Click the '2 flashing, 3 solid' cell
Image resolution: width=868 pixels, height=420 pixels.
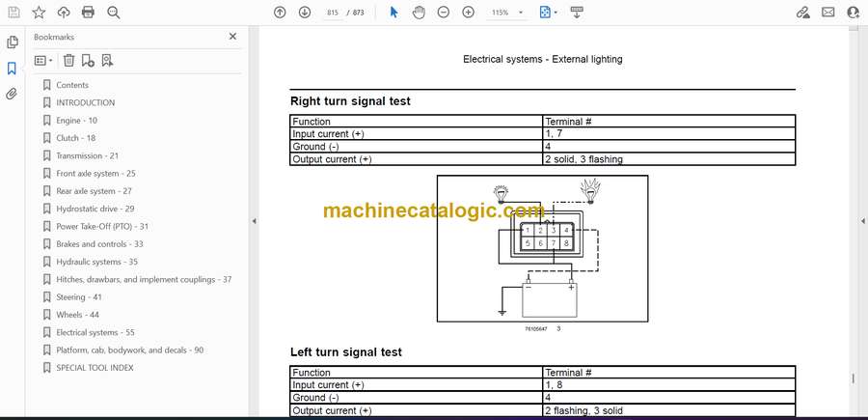(668, 410)
